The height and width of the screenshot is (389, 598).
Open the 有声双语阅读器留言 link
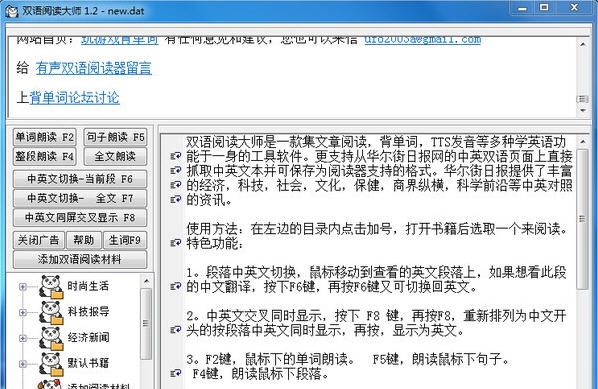(x=94, y=68)
